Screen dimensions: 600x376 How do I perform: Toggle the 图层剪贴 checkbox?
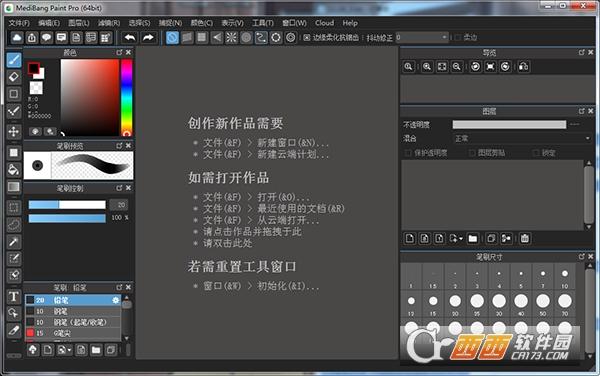(x=472, y=153)
